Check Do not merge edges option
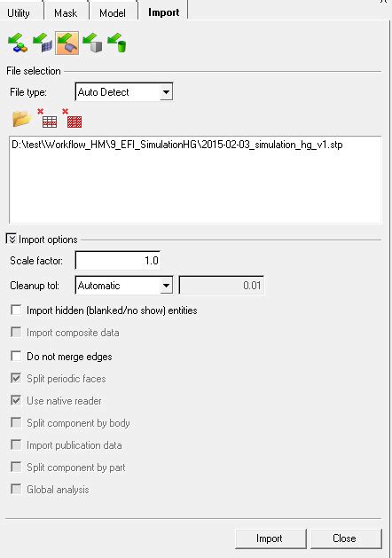Viewport: 392px width, 558px height. coord(16,356)
